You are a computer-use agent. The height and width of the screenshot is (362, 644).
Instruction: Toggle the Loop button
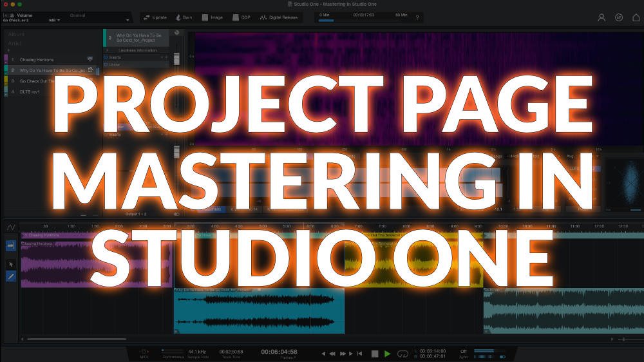pyautogui.click(x=403, y=354)
